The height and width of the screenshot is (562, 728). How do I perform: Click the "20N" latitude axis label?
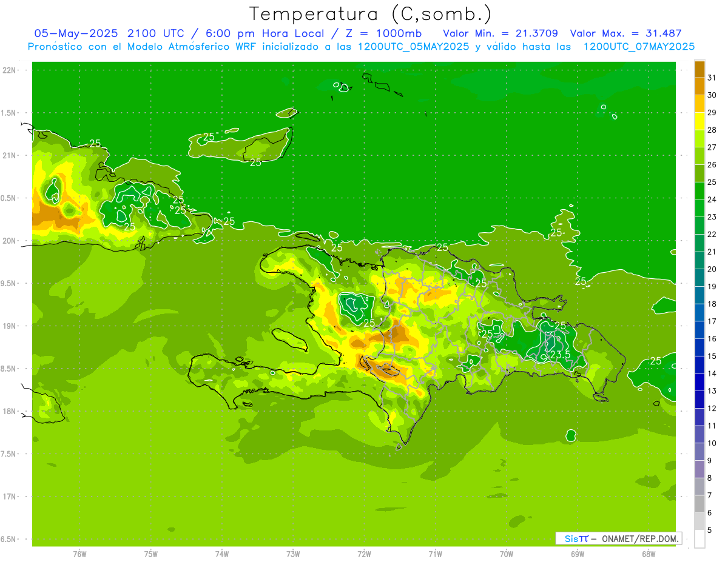coord(9,241)
